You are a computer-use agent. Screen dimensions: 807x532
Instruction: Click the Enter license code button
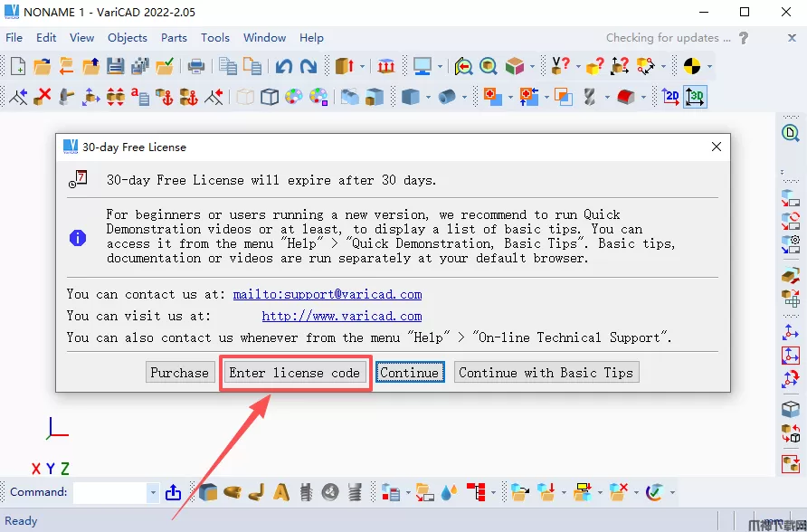pos(295,373)
